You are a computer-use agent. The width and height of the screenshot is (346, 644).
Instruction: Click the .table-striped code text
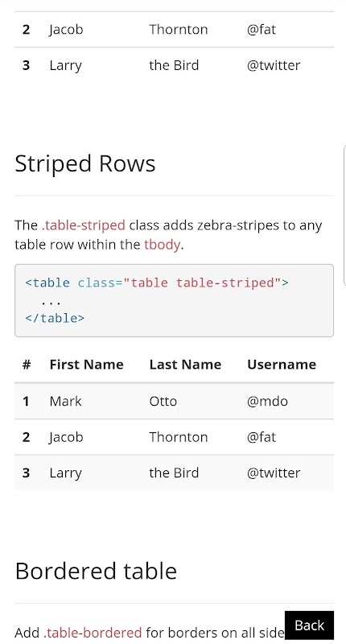coord(84,225)
